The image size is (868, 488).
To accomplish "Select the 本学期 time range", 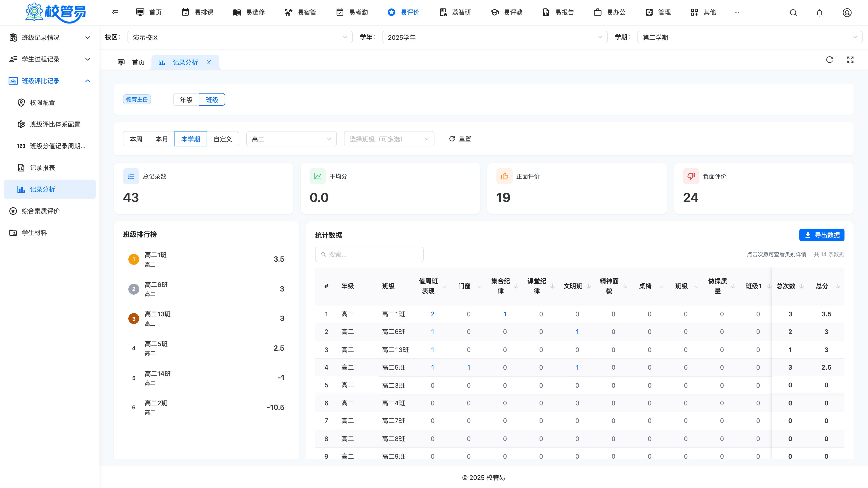I will click(191, 139).
